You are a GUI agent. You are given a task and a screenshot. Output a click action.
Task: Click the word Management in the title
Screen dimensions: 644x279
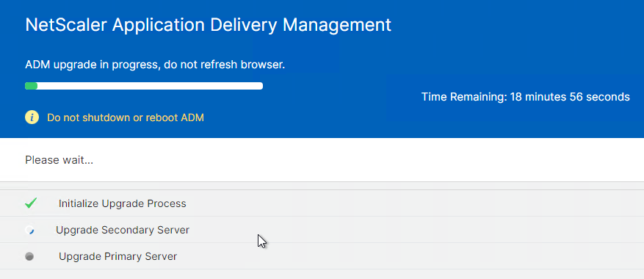point(337,25)
